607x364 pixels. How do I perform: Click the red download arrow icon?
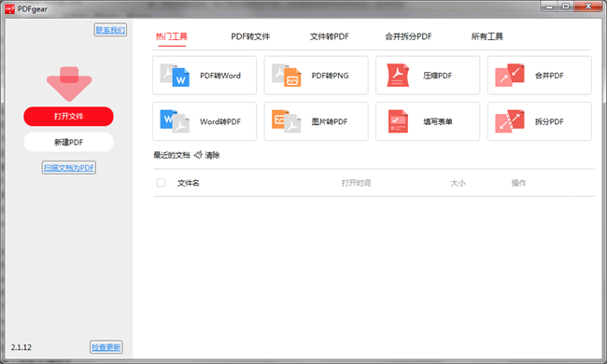pyautogui.click(x=69, y=84)
